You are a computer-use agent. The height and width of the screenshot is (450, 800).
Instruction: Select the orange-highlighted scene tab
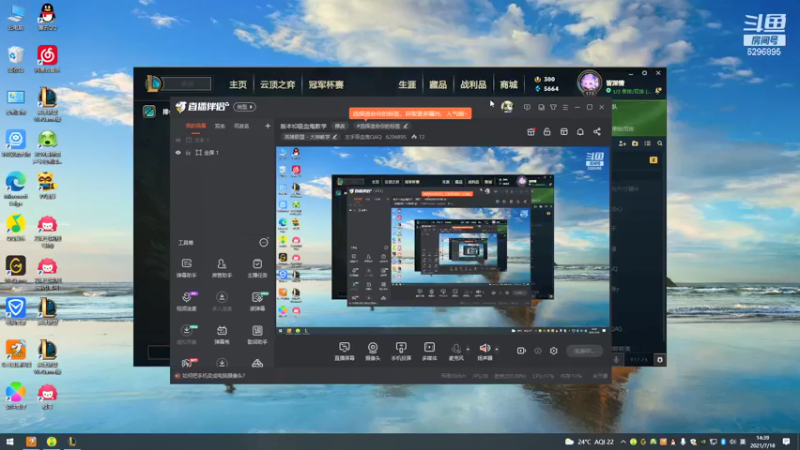[196, 126]
